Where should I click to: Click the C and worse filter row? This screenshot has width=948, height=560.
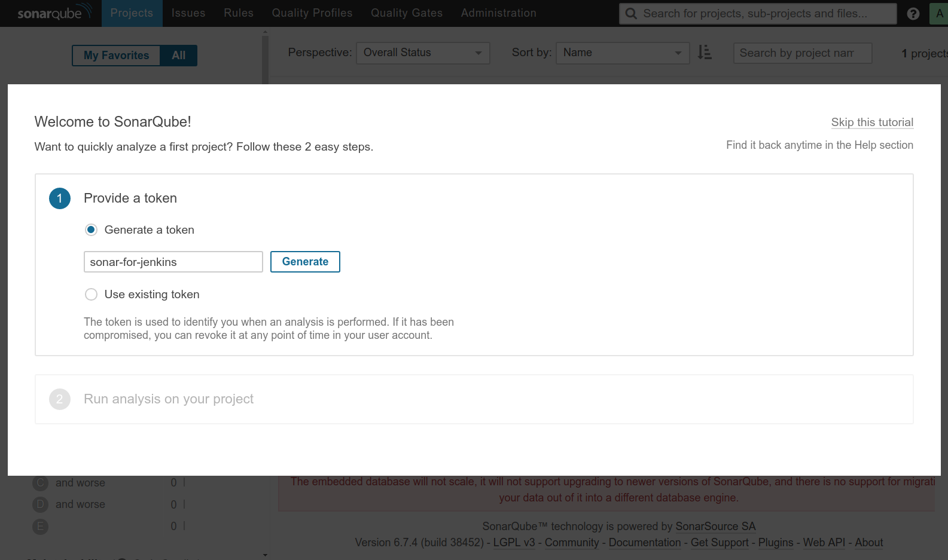pos(109,482)
